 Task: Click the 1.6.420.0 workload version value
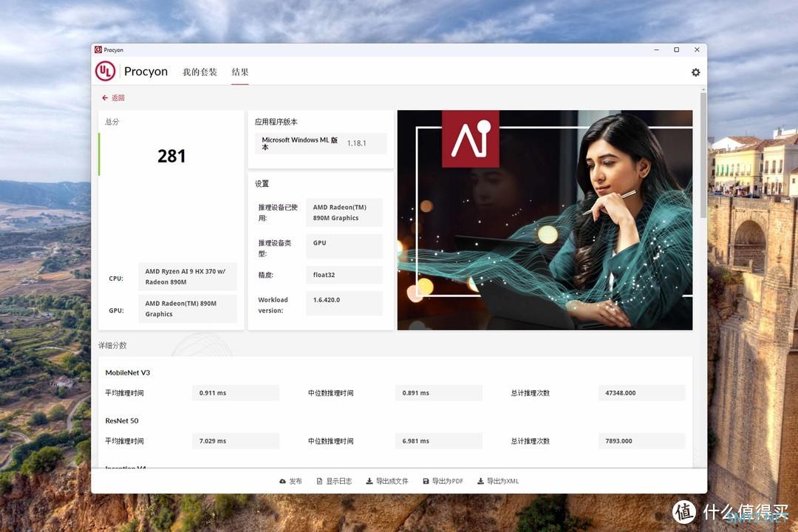pos(344,304)
